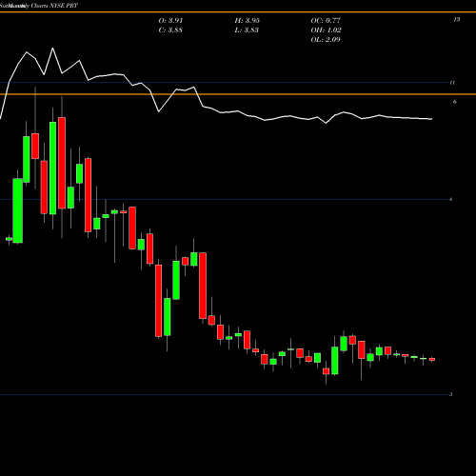Screen dimensions: 476x476
Task: Click the first tall green candlestick at left
Action: 18,210
